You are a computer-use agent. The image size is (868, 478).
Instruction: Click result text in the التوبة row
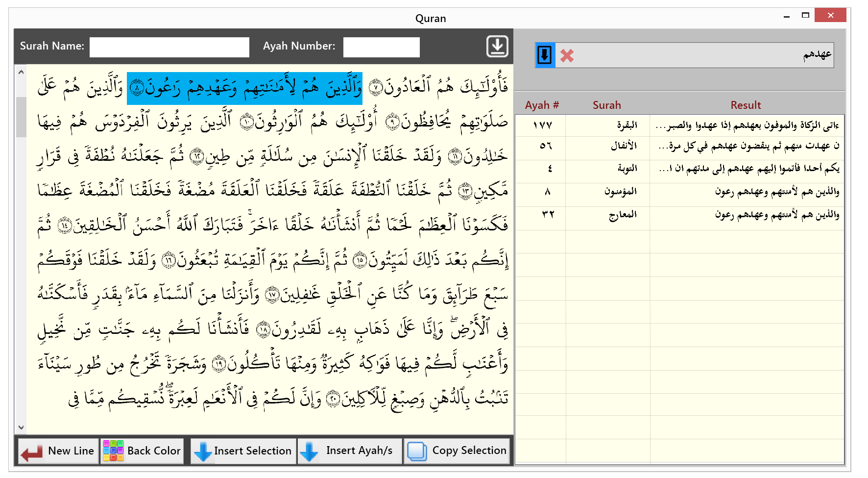[749, 169]
